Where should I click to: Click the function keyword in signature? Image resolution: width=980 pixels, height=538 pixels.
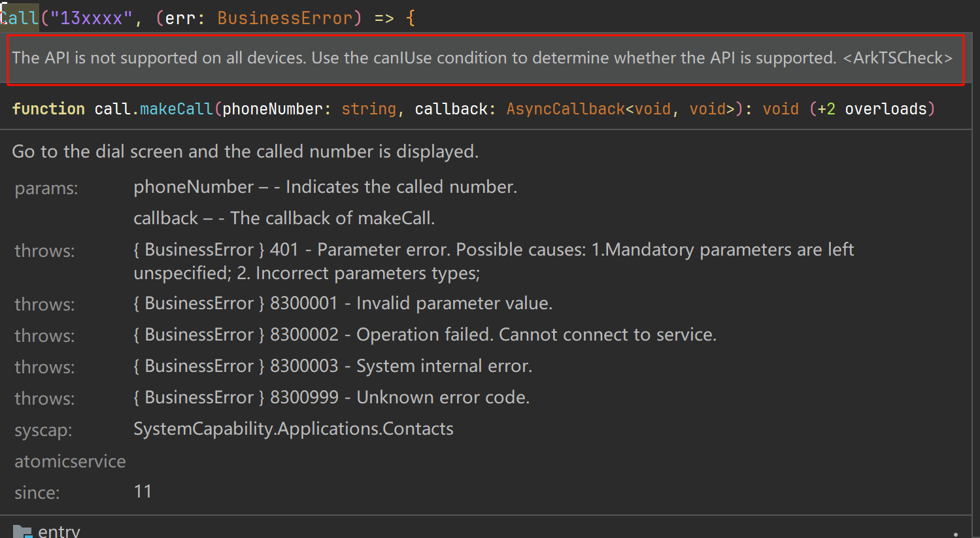(x=48, y=109)
